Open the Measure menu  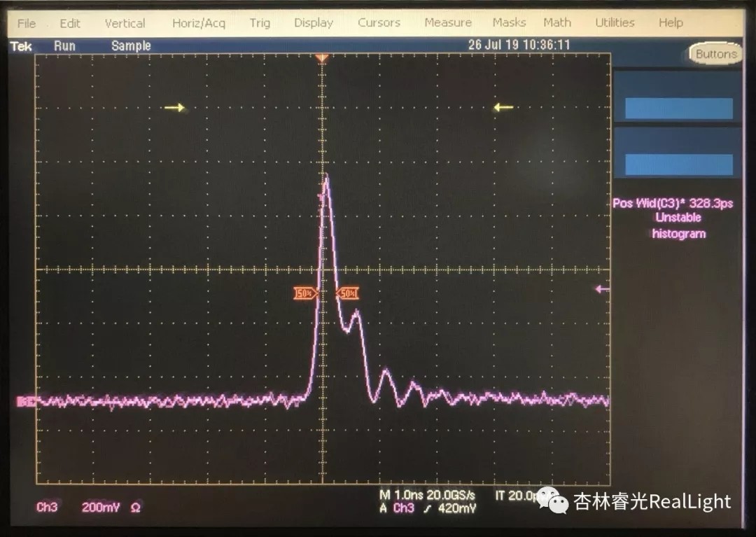click(x=448, y=23)
